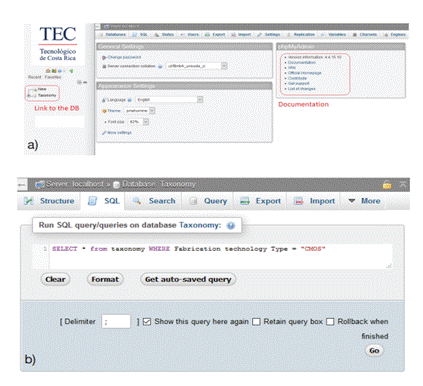The width and height of the screenshot is (423, 386).
Task: Click the Go button
Action: coord(374,351)
